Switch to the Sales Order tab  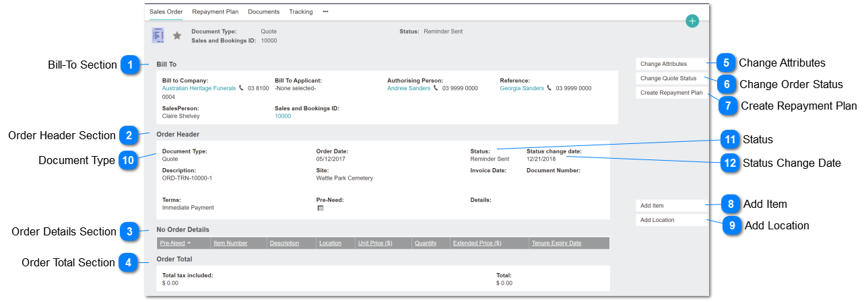[166, 11]
